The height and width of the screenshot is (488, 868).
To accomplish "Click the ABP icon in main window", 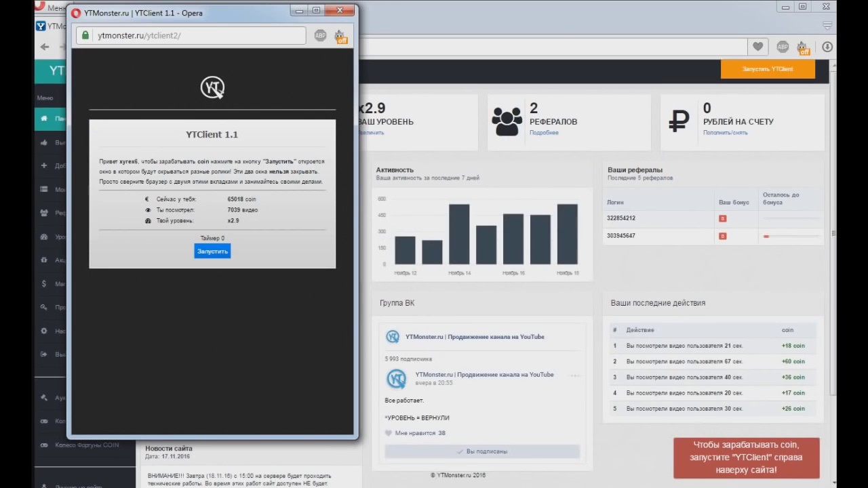I will [x=783, y=47].
